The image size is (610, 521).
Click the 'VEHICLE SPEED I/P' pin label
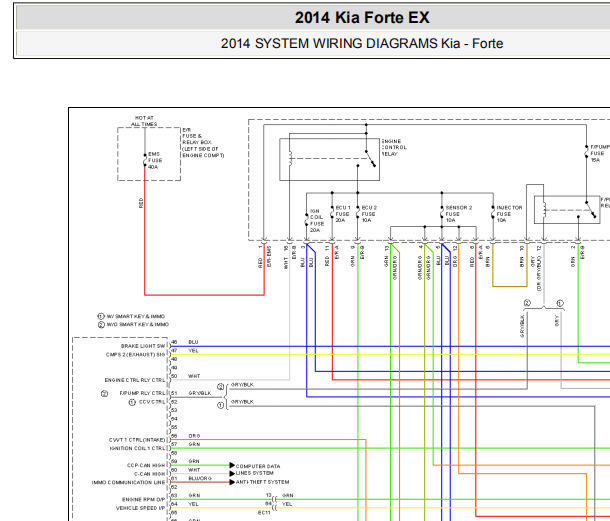[140, 508]
